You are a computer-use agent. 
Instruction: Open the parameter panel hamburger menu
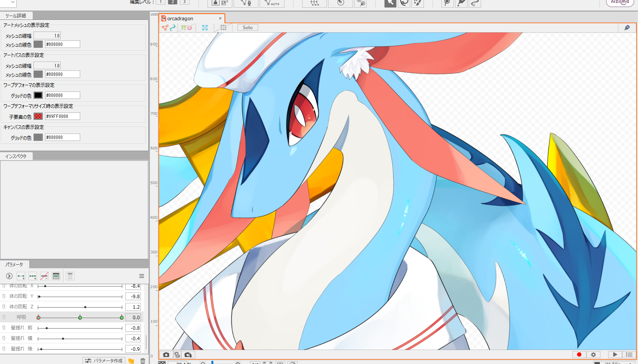142,276
